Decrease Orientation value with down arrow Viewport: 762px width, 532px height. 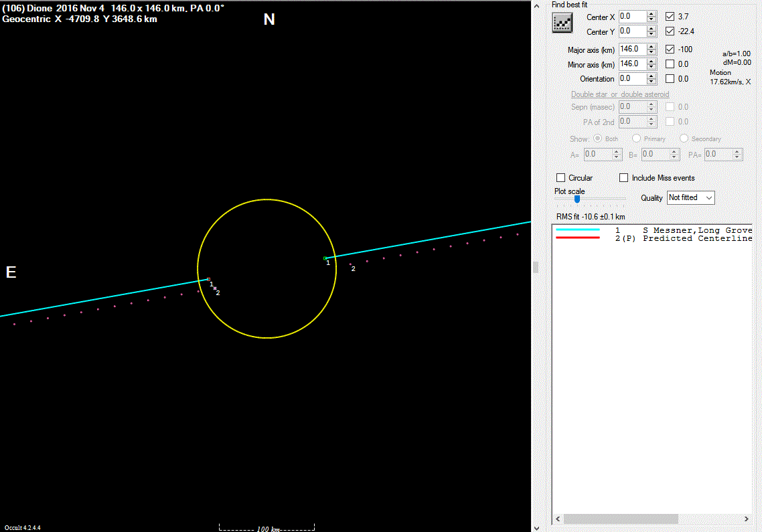click(652, 82)
